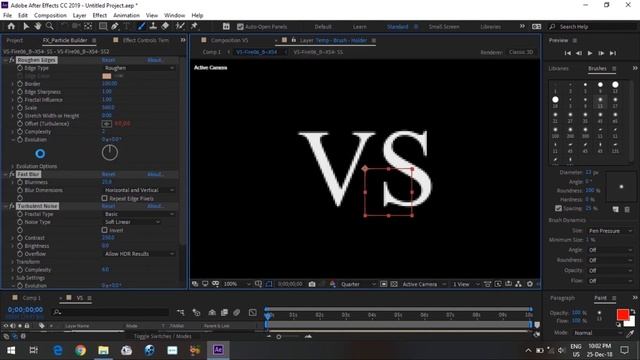Select the Pen tool
Viewport: 640px width, 360px height.
[115, 27]
